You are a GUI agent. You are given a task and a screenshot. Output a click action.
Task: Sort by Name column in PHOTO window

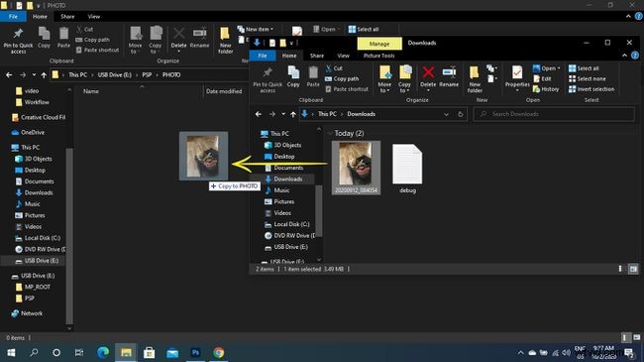click(x=91, y=91)
